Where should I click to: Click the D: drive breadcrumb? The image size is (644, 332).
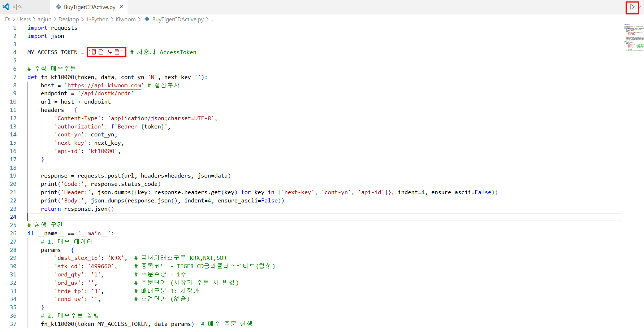tap(8, 19)
